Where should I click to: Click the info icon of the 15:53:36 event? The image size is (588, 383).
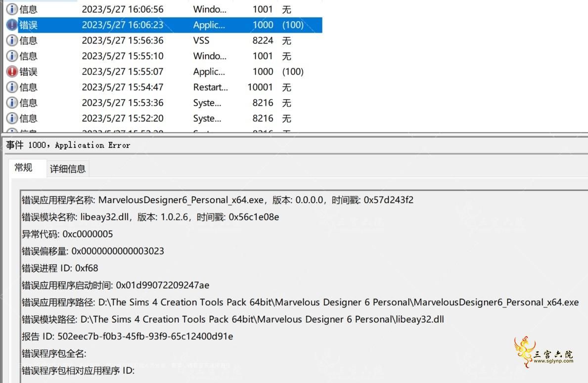click(12, 103)
